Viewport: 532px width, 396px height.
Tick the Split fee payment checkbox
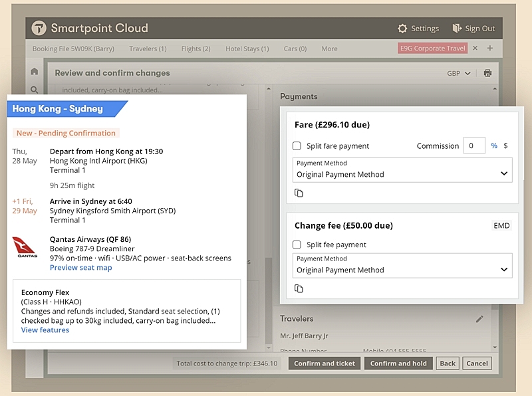coord(297,245)
